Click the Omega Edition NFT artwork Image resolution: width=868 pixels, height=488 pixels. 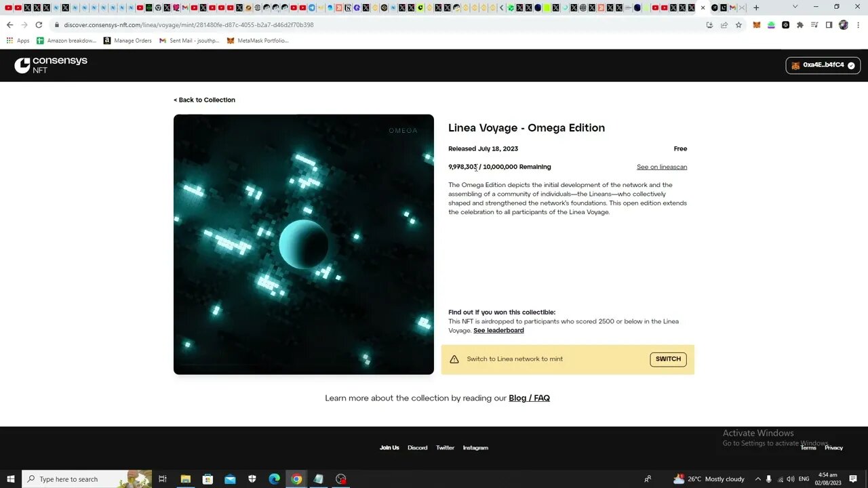click(x=304, y=244)
